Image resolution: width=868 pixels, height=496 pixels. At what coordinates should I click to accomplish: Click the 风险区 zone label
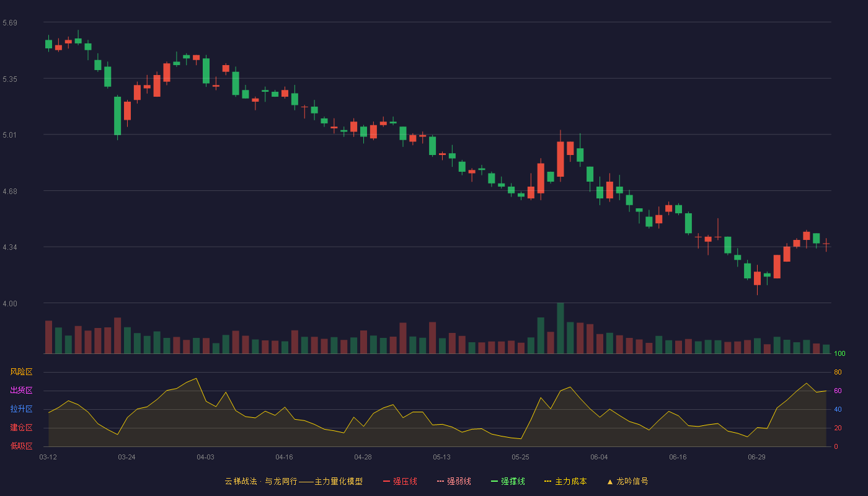coord(21,372)
